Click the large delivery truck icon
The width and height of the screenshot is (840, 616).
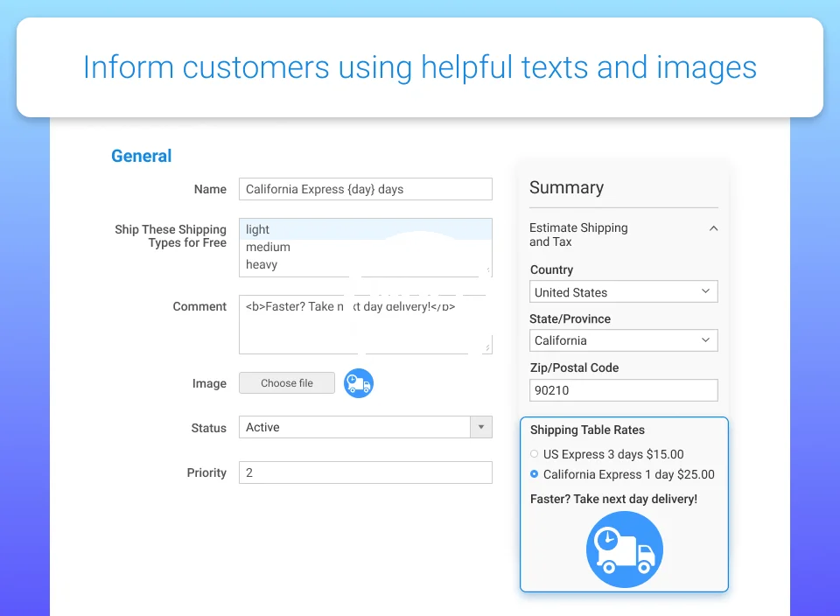click(624, 549)
